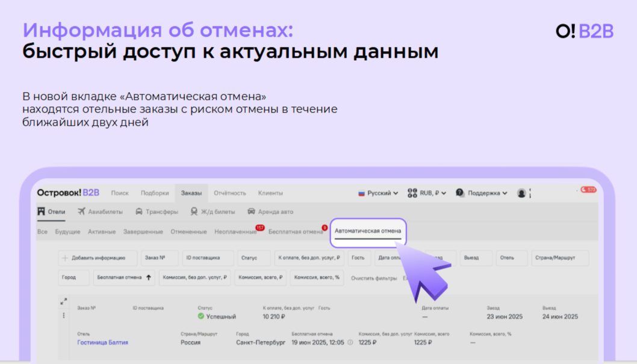Screen dimensions: 637x364
Task: Open the RUB currency dropdown
Action: coord(427,193)
